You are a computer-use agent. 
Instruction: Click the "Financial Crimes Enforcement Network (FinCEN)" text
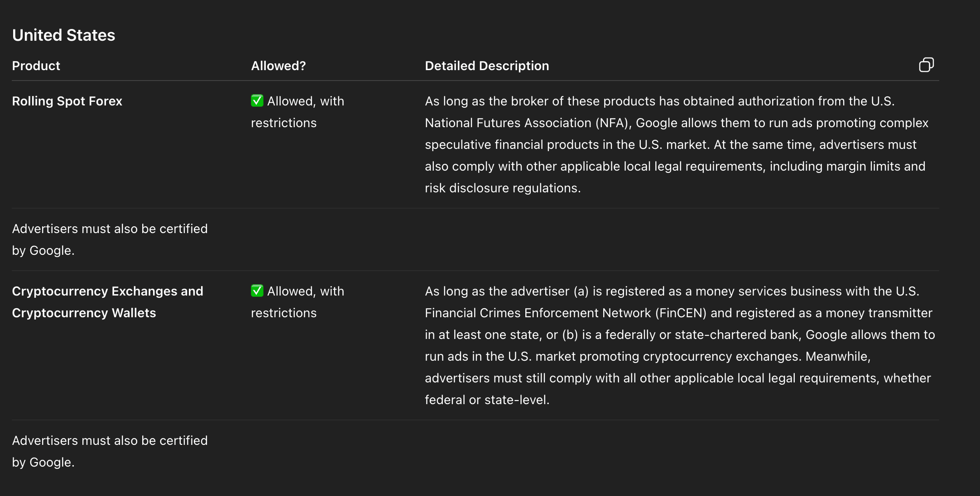pyautogui.click(x=565, y=313)
